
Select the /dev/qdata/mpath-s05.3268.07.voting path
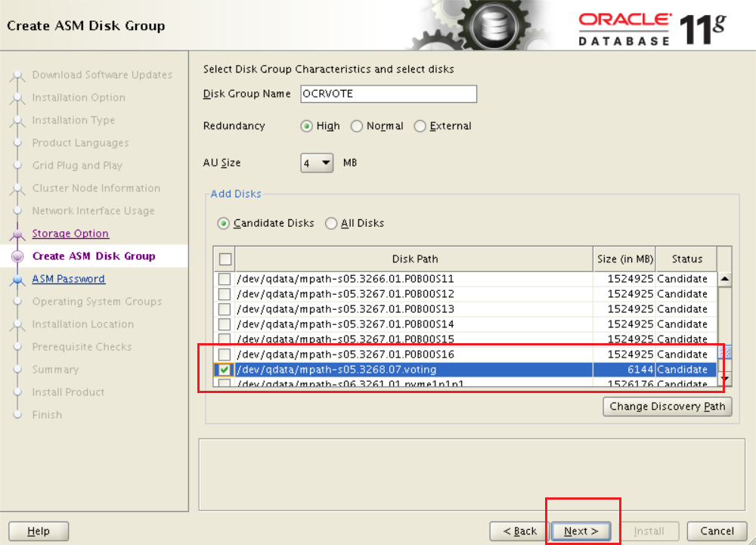[336, 370]
